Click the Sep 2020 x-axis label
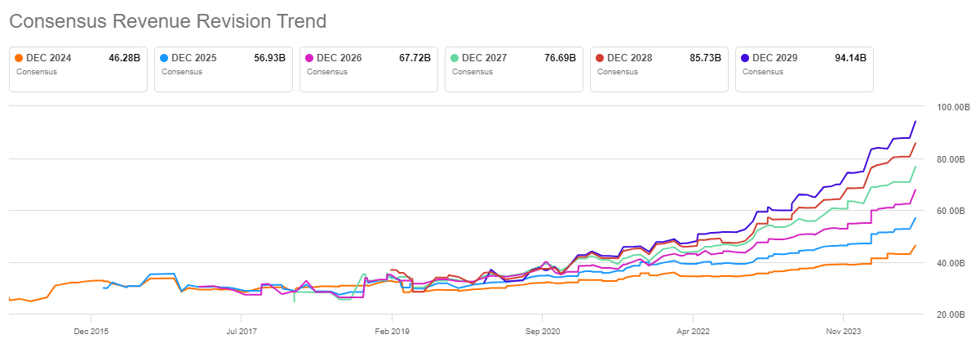This screenshot has height=348, width=980. point(542,332)
